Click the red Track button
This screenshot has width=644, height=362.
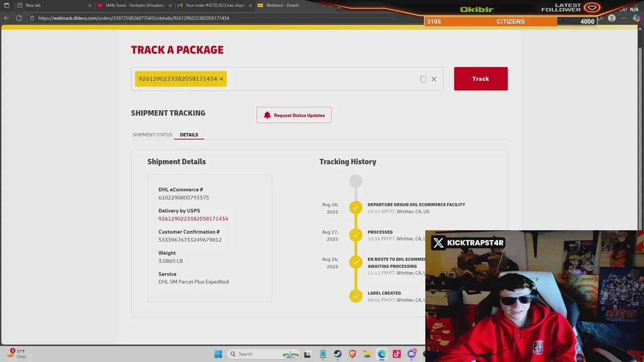coord(480,79)
